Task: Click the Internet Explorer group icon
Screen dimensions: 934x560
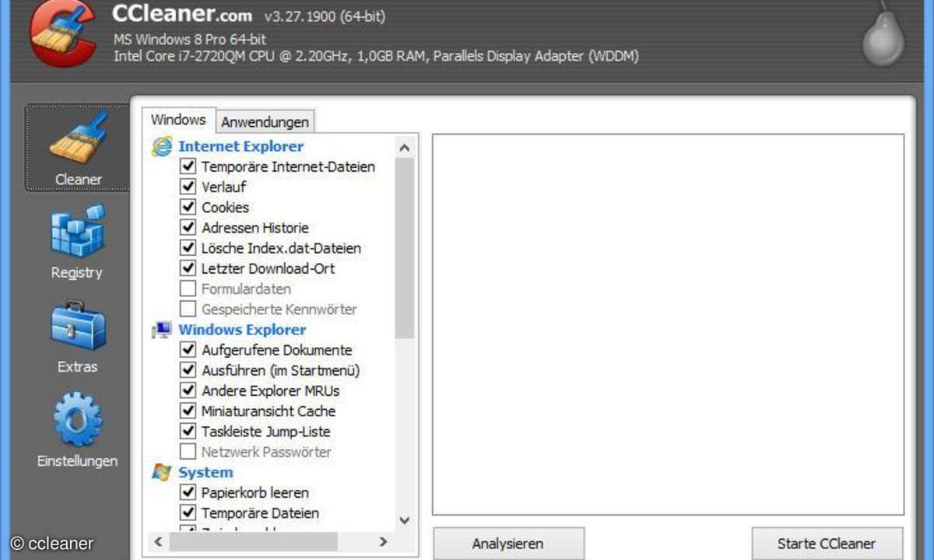Action: [162, 146]
